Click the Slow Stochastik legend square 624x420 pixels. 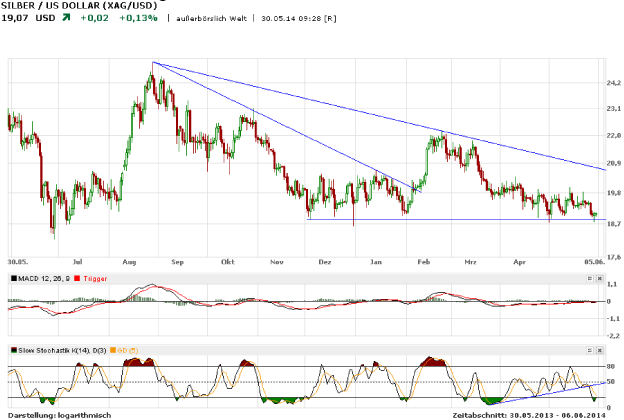click(x=13, y=350)
